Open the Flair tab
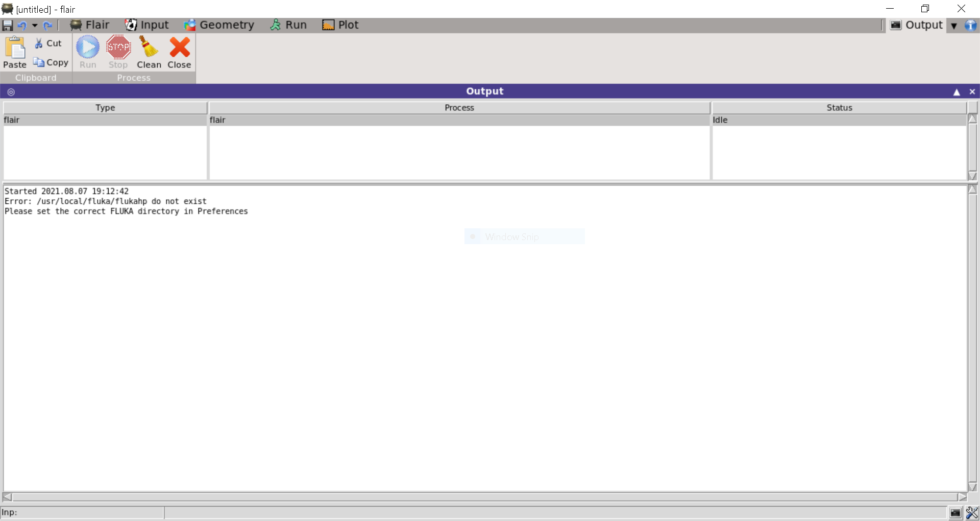Image resolution: width=980 pixels, height=521 pixels. (x=90, y=25)
